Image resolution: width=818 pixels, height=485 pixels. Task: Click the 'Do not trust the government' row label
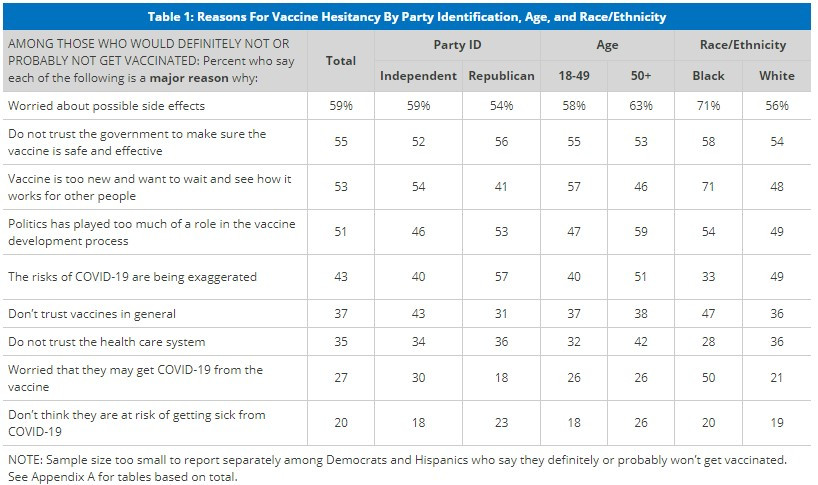(x=136, y=143)
